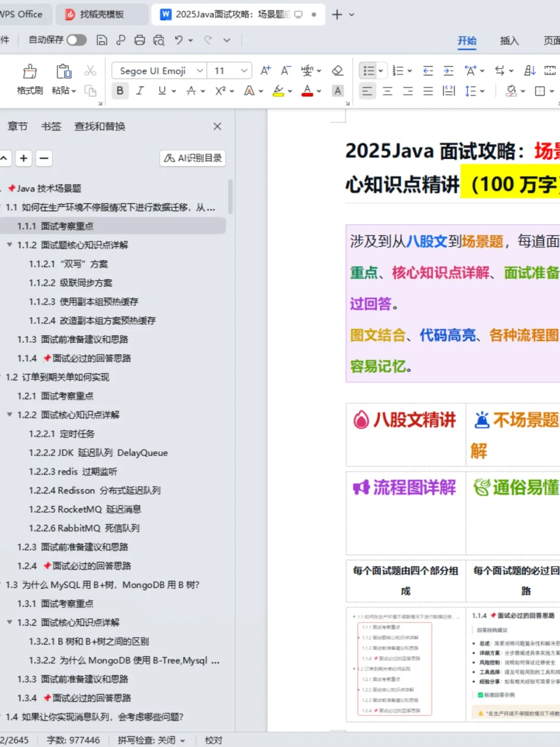The width and height of the screenshot is (560, 747).
Task: Toggle the 自动保存 autosave switch
Action: click(x=76, y=40)
